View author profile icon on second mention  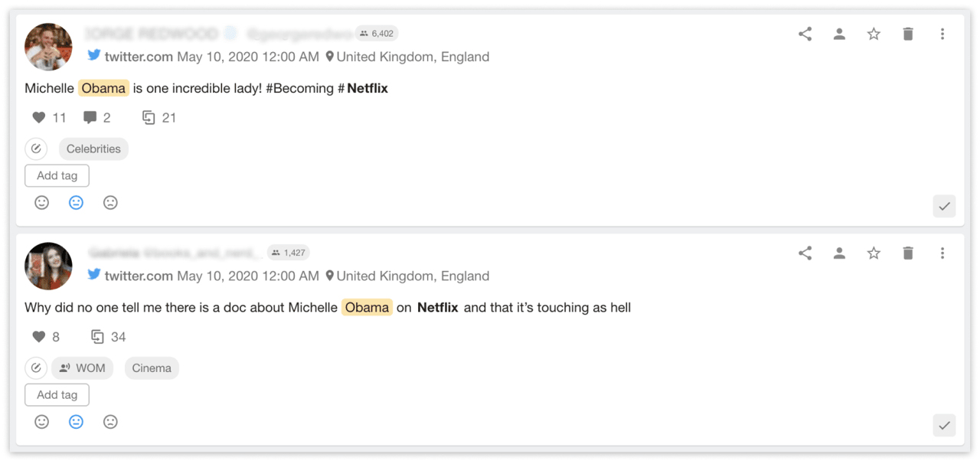coord(839,253)
